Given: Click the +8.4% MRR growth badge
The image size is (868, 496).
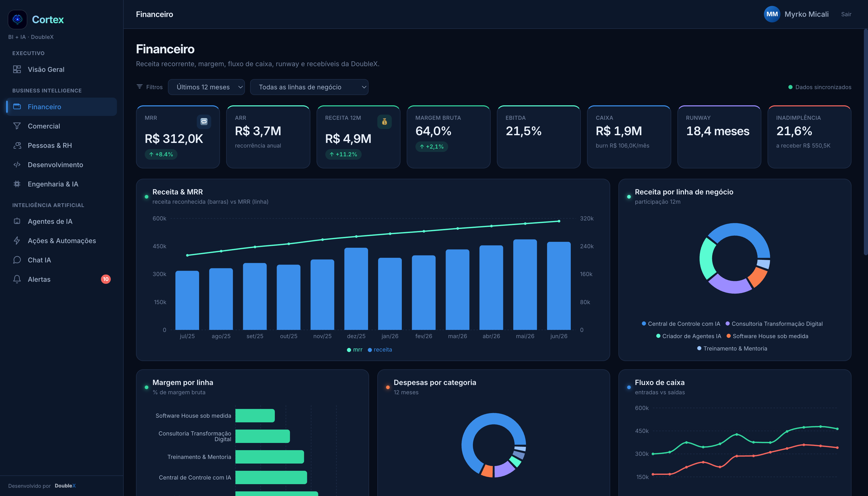Looking at the screenshot, I should [161, 154].
